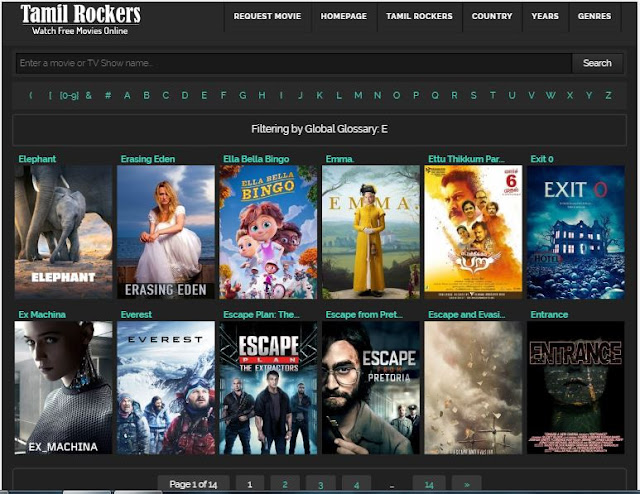Viewport: 640px width, 494px height.
Task: Open the Escape and Evasion poster
Action: coord(473,387)
